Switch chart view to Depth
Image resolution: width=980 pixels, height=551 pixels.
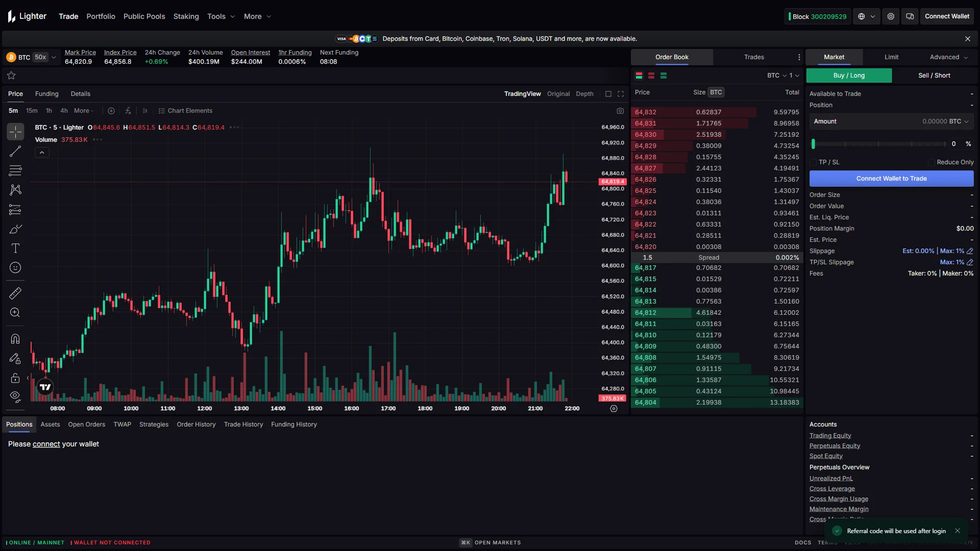[584, 94]
